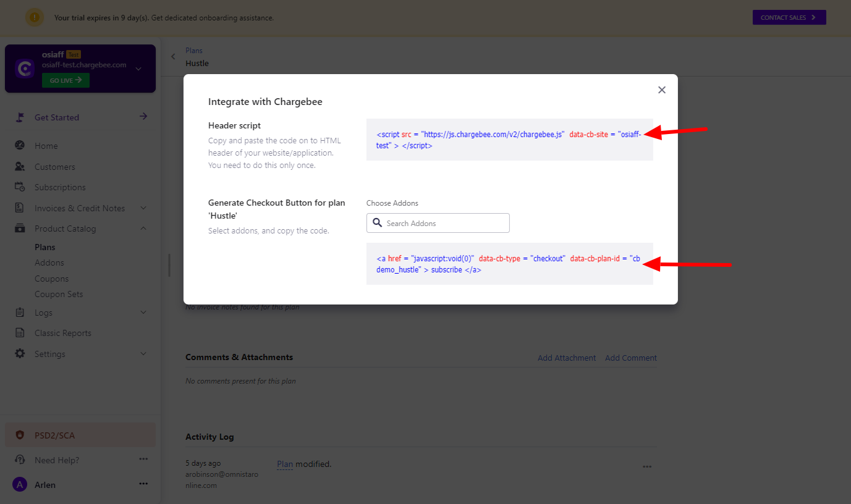Open Subscriptions in the sidebar
Screen dimensions: 851x504
click(60, 187)
